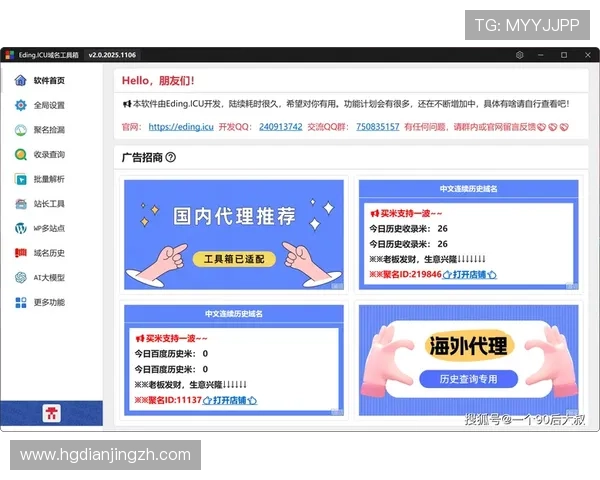Click the WP多站点 WordPress icon

20,228
